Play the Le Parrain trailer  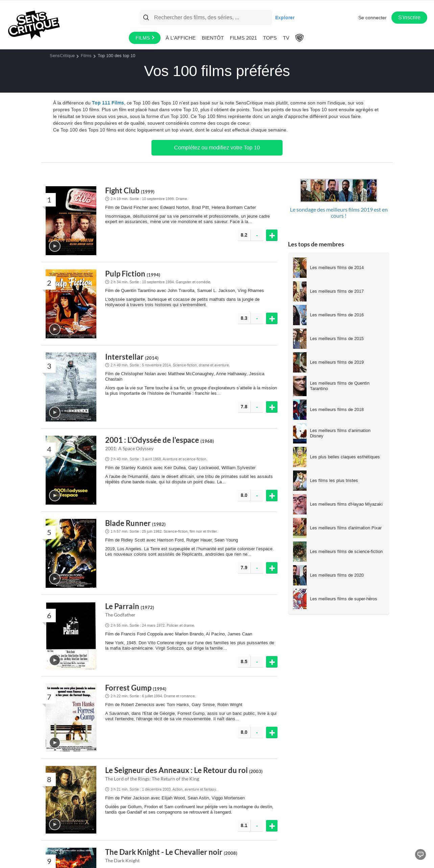(x=55, y=660)
